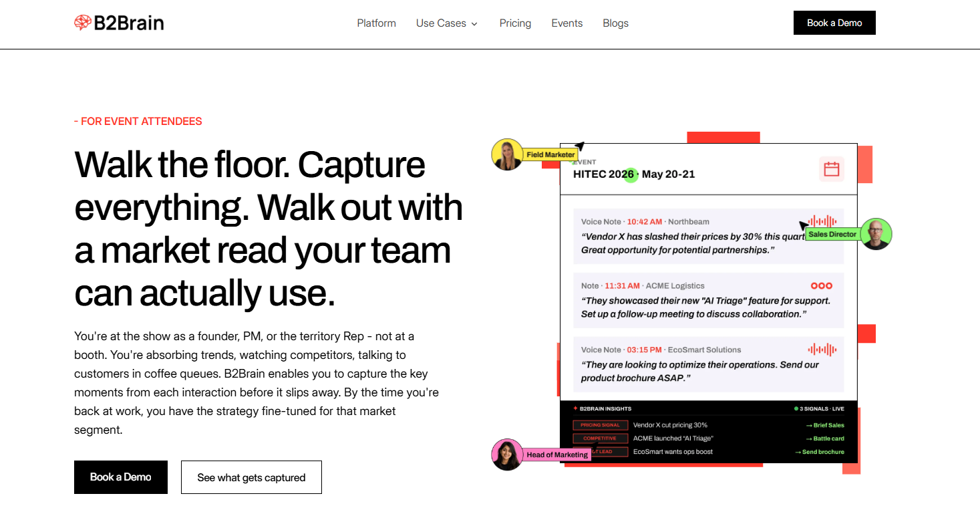Click the B2Brain logo

click(119, 23)
